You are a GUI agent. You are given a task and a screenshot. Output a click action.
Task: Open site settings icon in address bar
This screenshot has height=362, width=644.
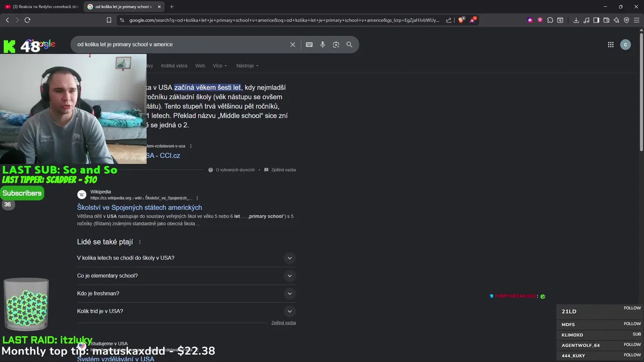(x=122, y=20)
